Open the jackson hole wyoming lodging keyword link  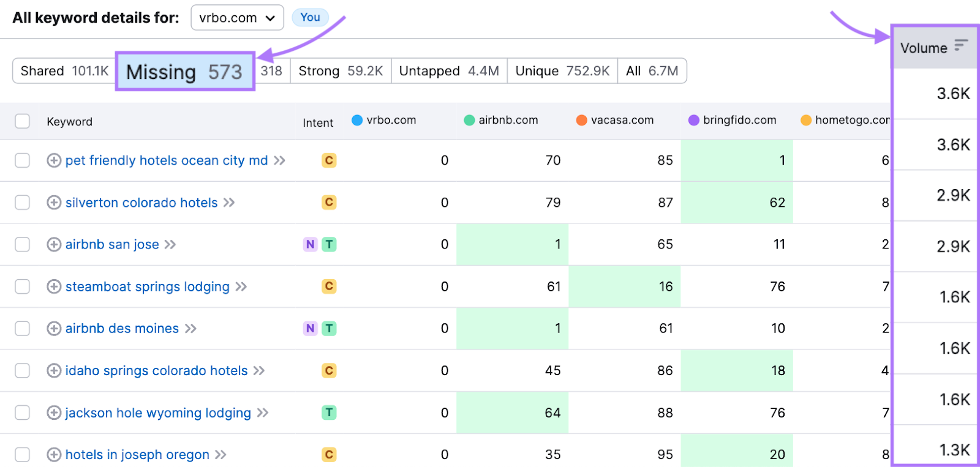pos(158,413)
